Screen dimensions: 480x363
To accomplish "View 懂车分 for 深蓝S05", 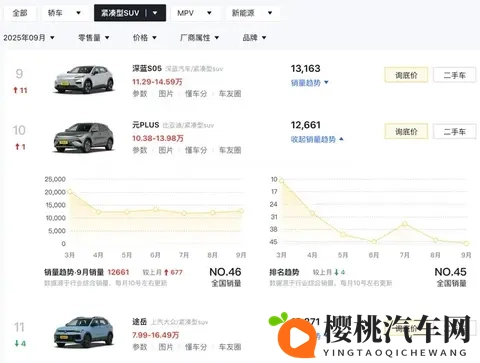I will pos(196,94).
